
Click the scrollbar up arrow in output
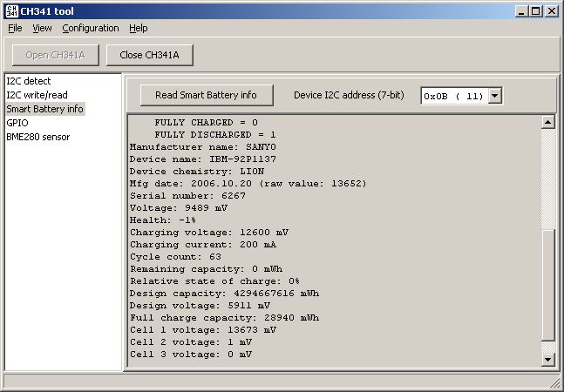tap(547, 123)
